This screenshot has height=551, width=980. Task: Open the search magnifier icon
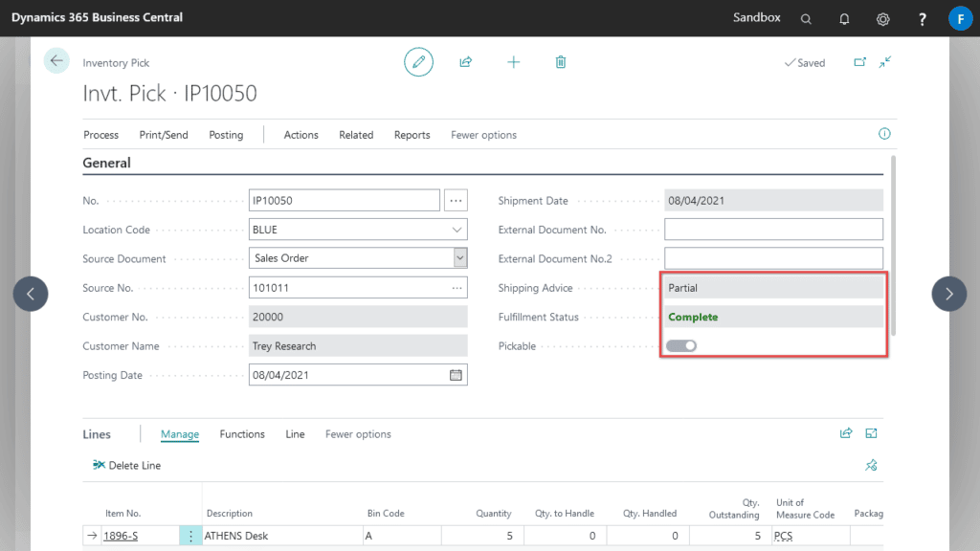806,18
